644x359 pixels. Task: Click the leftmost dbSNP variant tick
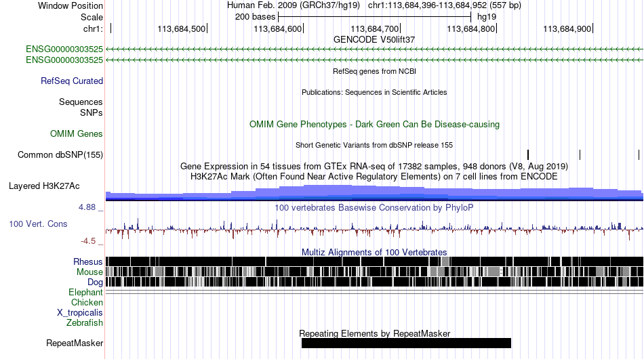point(528,154)
